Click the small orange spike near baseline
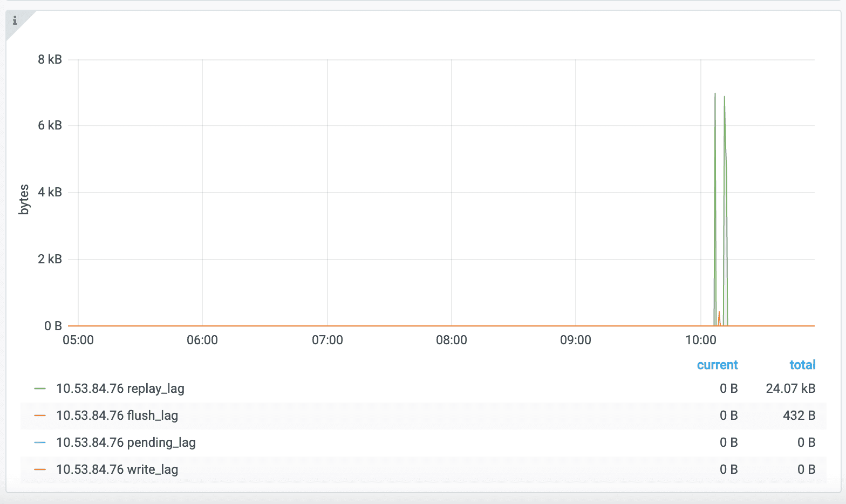This screenshot has width=846, height=504. (x=719, y=314)
